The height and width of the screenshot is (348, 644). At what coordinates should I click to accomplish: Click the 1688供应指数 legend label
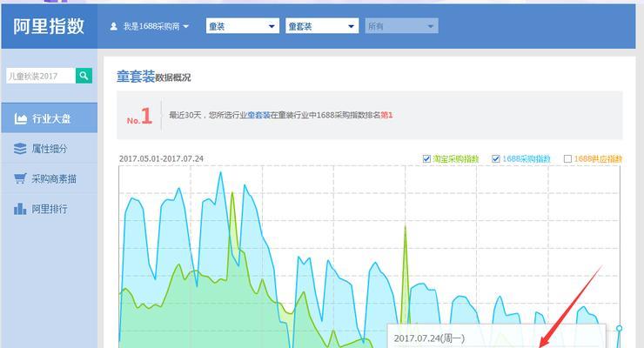pos(598,159)
